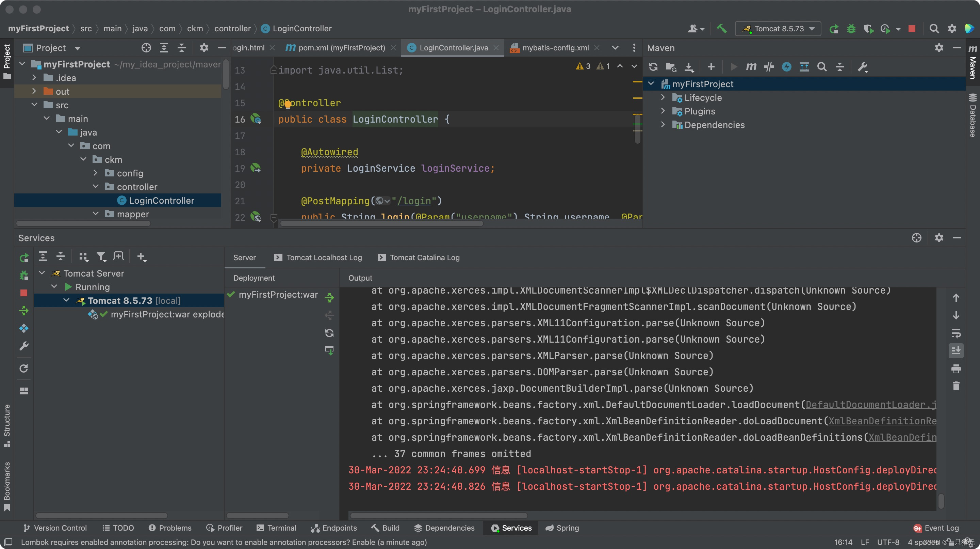
Task: Click the Maven refresh/reload icon
Action: click(x=652, y=66)
